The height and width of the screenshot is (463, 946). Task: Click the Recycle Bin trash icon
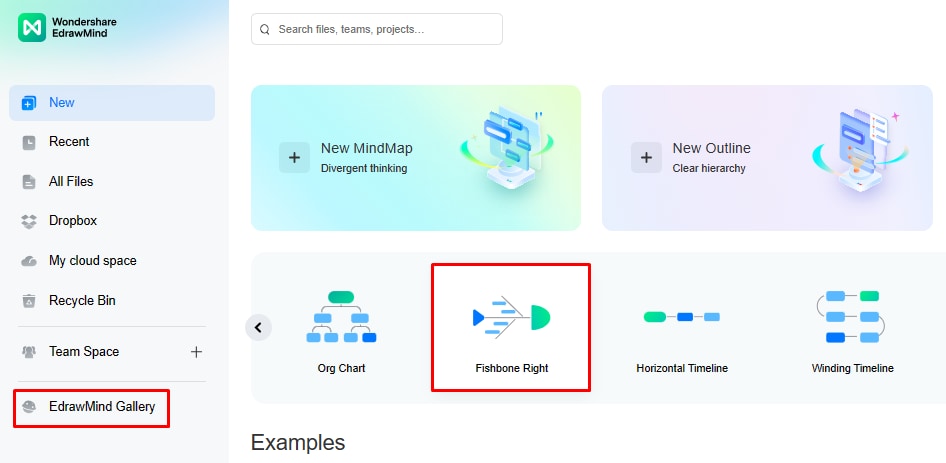pyautogui.click(x=29, y=301)
